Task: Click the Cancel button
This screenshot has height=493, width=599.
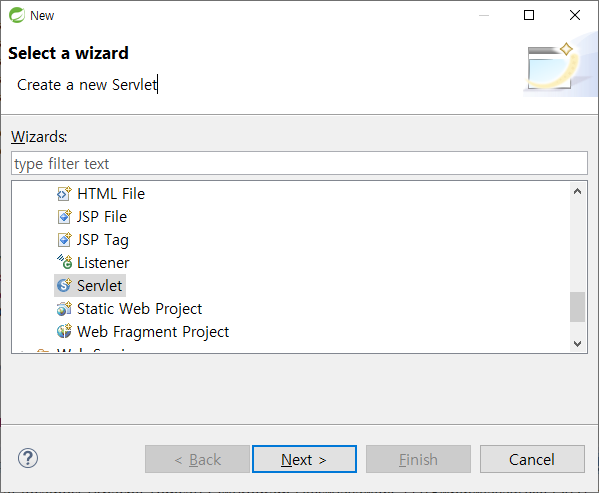Action: pyautogui.click(x=532, y=459)
